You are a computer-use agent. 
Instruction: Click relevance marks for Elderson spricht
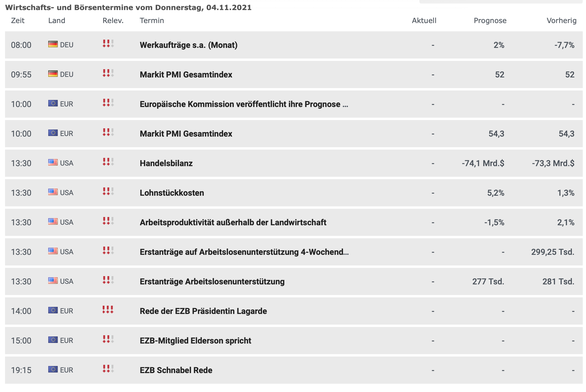[x=108, y=339]
